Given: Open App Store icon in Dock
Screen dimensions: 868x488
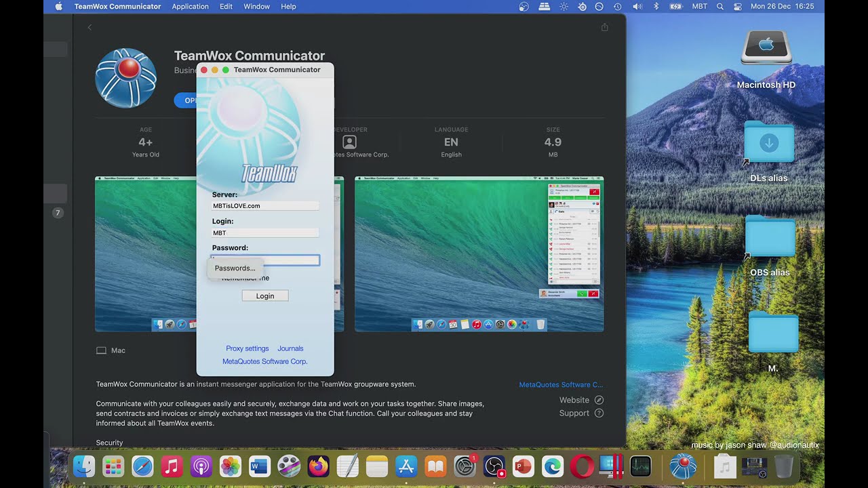Looking at the screenshot, I should pyautogui.click(x=406, y=466).
